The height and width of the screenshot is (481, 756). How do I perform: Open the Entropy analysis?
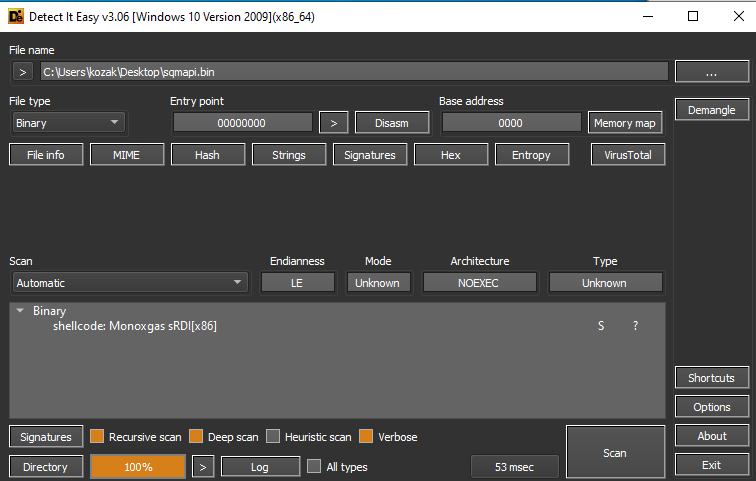[x=531, y=155]
